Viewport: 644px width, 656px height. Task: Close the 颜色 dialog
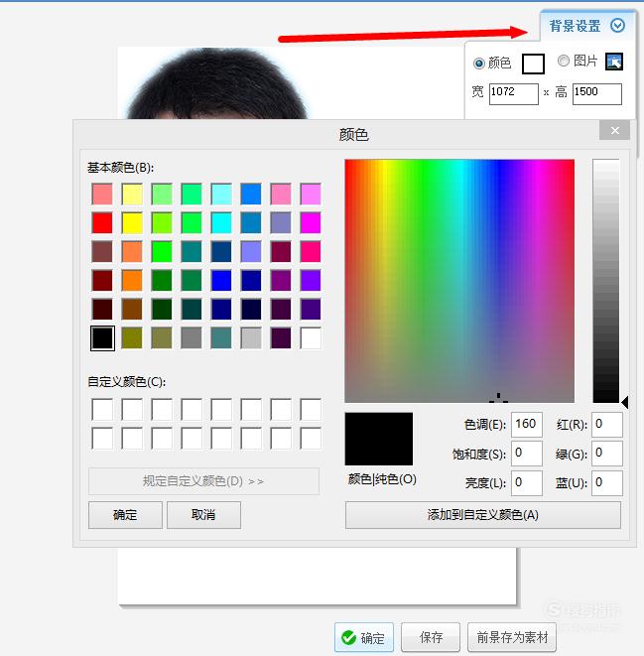pyautogui.click(x=615, y=131)
